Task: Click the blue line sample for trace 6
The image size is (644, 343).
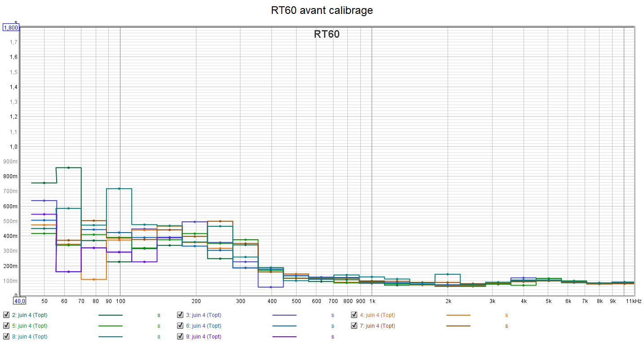Action: click(x=284, y=326)
